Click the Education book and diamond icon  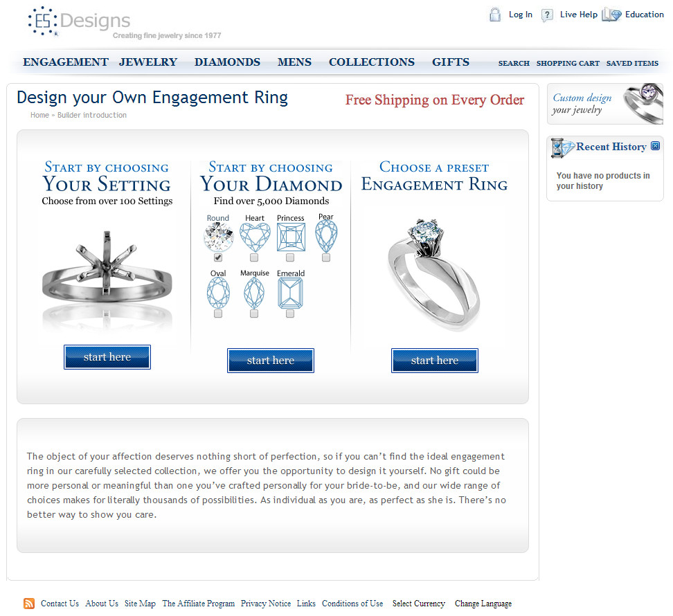coord(611,15)
